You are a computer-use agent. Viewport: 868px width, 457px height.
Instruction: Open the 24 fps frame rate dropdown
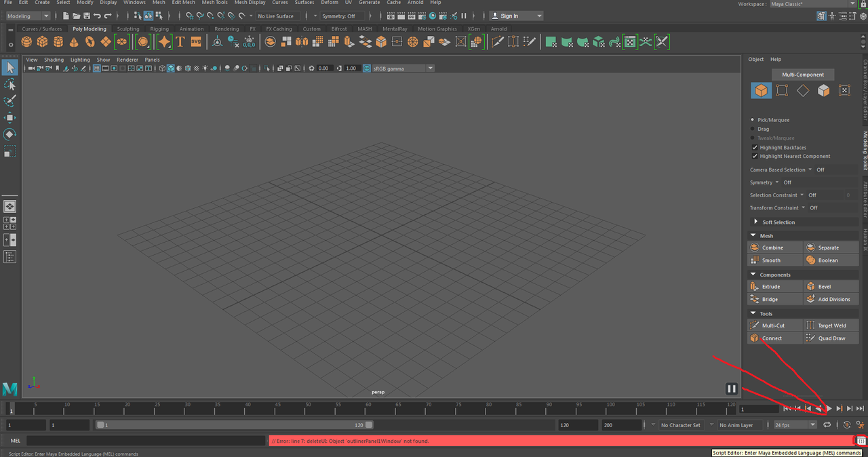[x=795, y=425]
